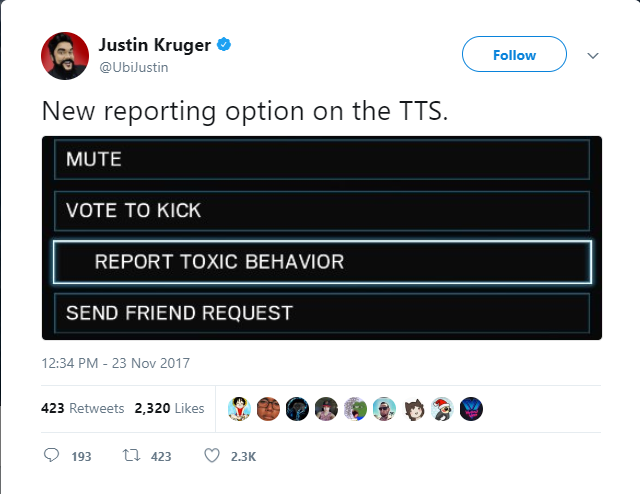This screenshot has height=494, width=640.
Task: Click the cat-eared anime girl avatar
Action: tap(413, 408)
